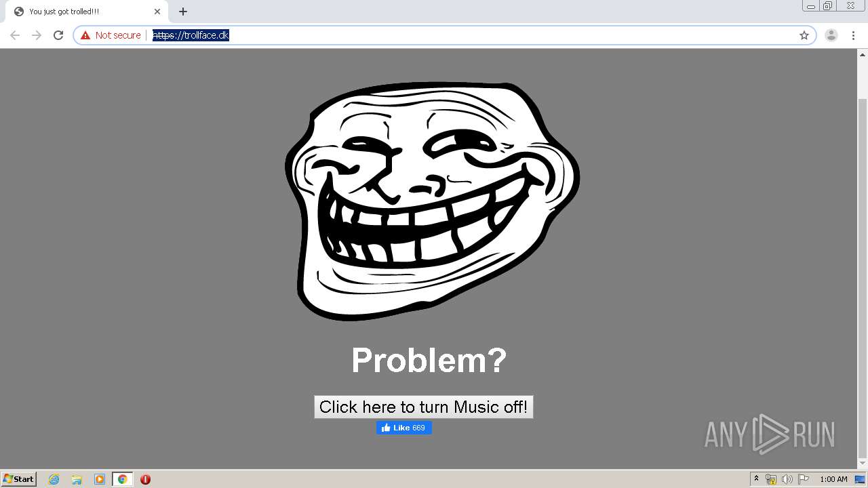868x488 pixels.
Task: Click the Chrome taskbar icon
Action: 122,479
